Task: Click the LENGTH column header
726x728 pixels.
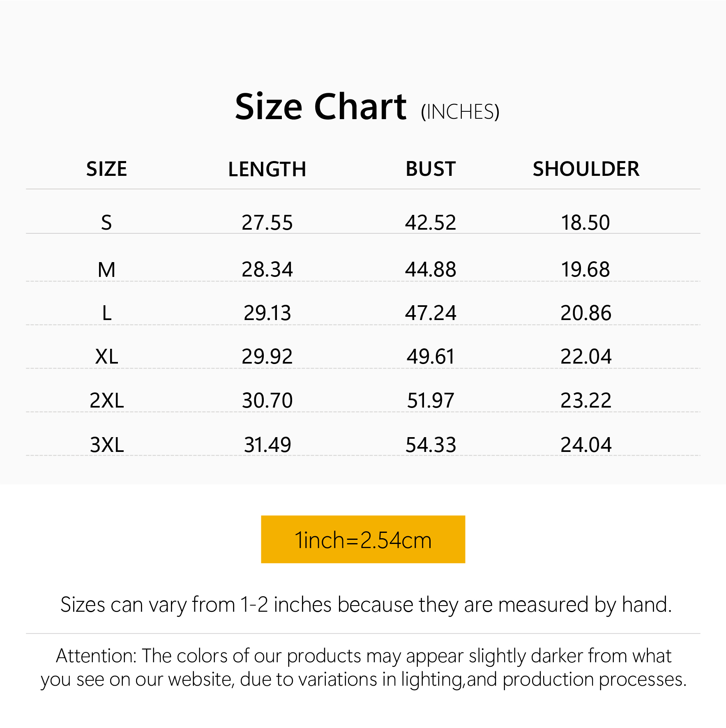Action: pos(267,169)
